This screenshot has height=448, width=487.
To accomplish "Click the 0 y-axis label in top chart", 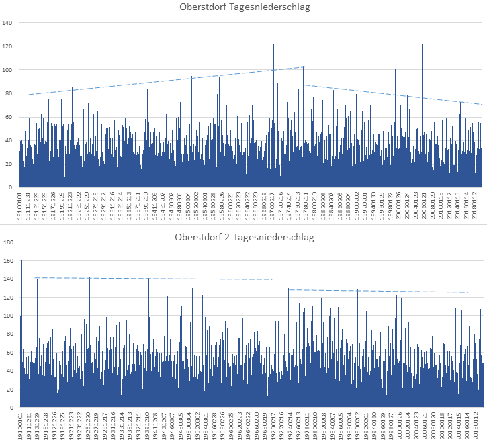I will point(11,187).
